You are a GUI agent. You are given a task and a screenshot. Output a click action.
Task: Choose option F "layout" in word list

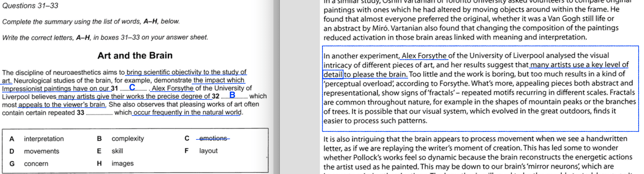208,151
